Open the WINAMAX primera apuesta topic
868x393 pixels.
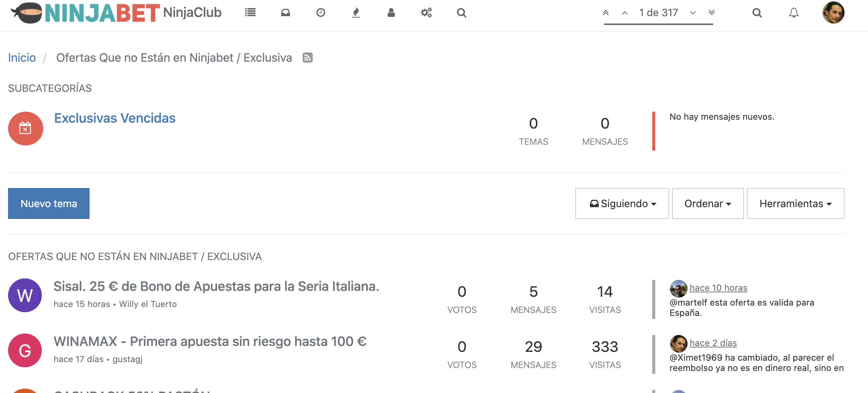click(210, 342)
